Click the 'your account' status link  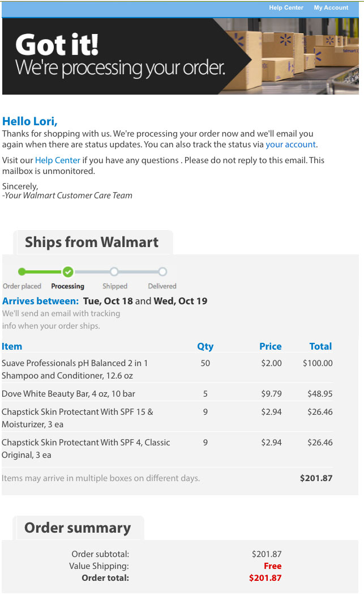pos(290,144)
